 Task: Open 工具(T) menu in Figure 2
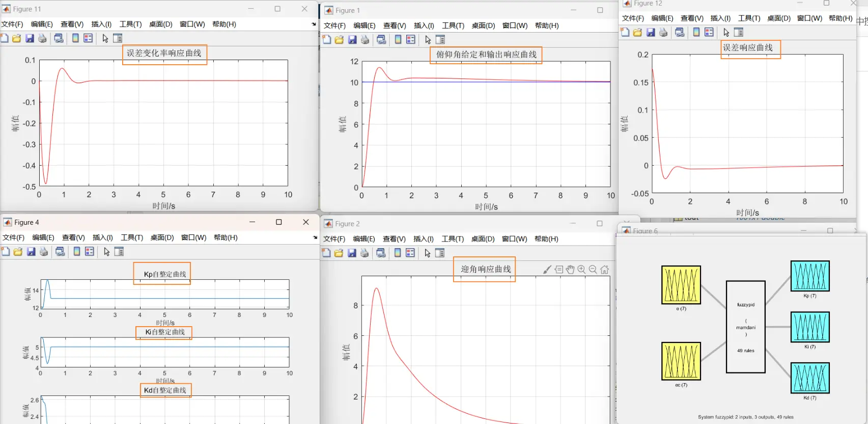[x=453, y=238]
